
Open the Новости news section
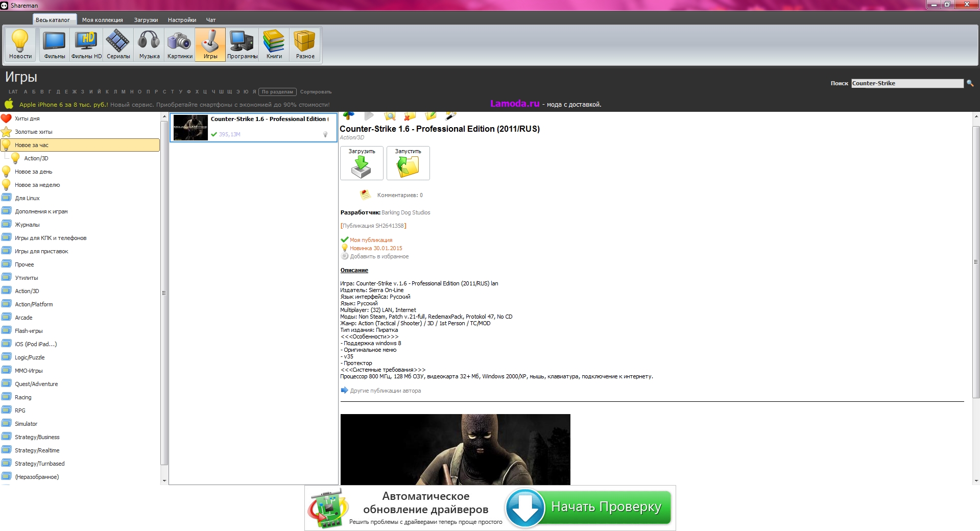[20, 45]
